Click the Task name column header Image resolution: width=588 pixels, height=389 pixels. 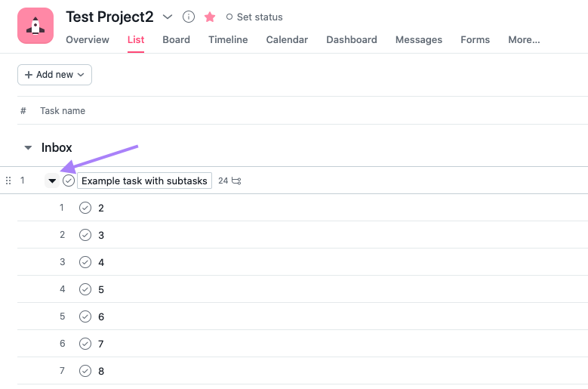[x=63, y=111]
